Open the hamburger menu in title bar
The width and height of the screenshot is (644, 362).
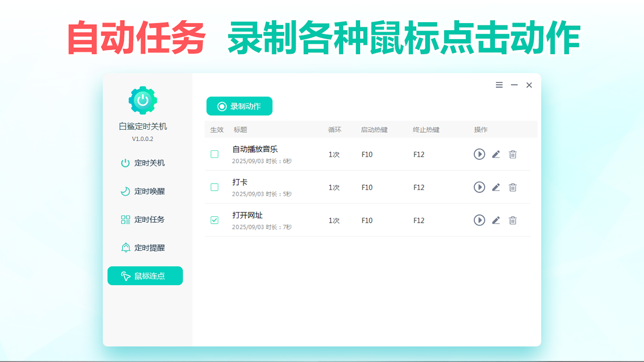(x=499, y=85)
